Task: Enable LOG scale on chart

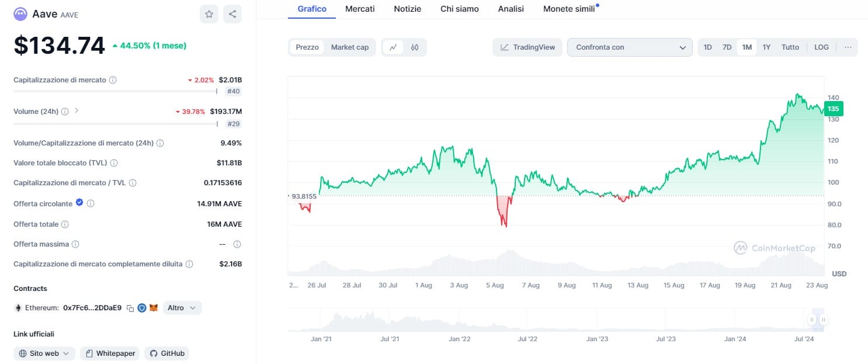Action: coord(821,47)
